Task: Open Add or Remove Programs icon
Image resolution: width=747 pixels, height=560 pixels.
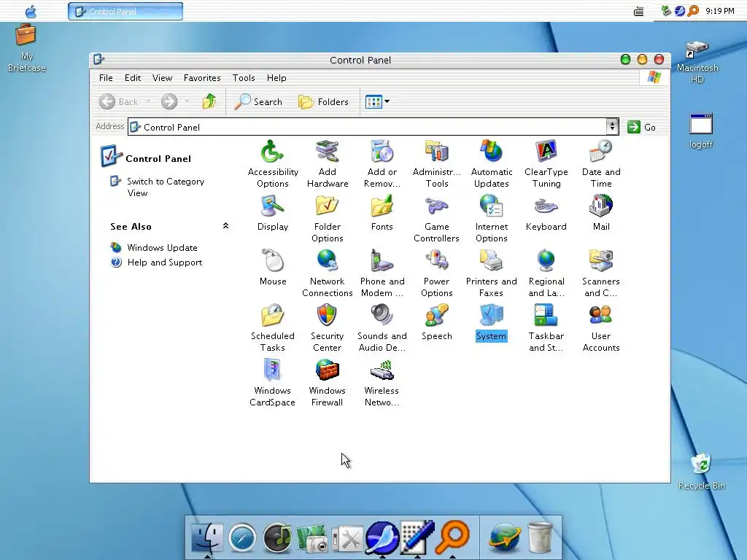Action: tap(382, 163)
